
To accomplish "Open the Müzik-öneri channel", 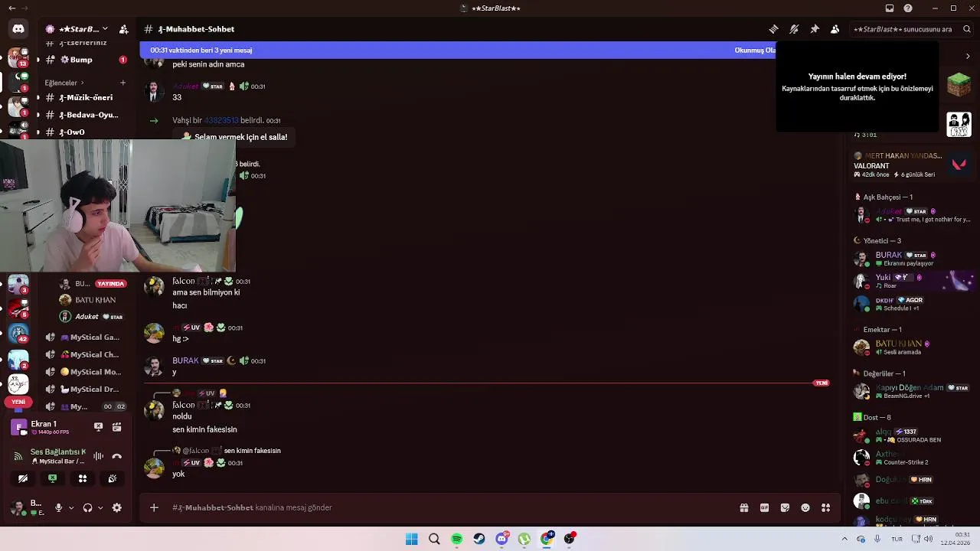I will 85,98.
